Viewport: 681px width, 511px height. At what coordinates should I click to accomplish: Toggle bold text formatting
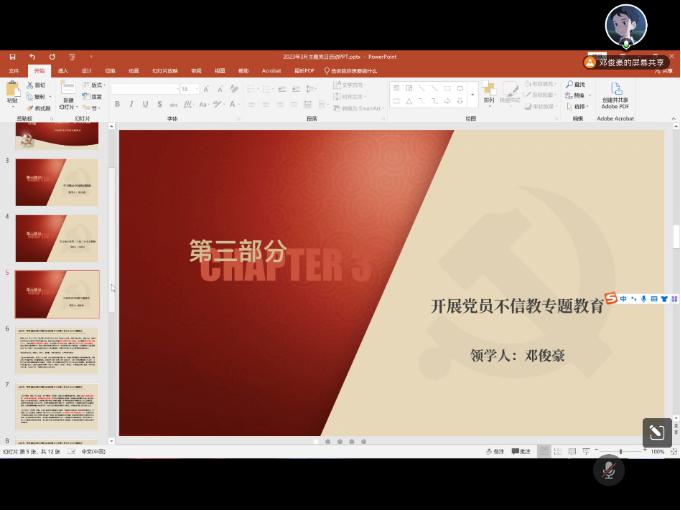[117, 104]
